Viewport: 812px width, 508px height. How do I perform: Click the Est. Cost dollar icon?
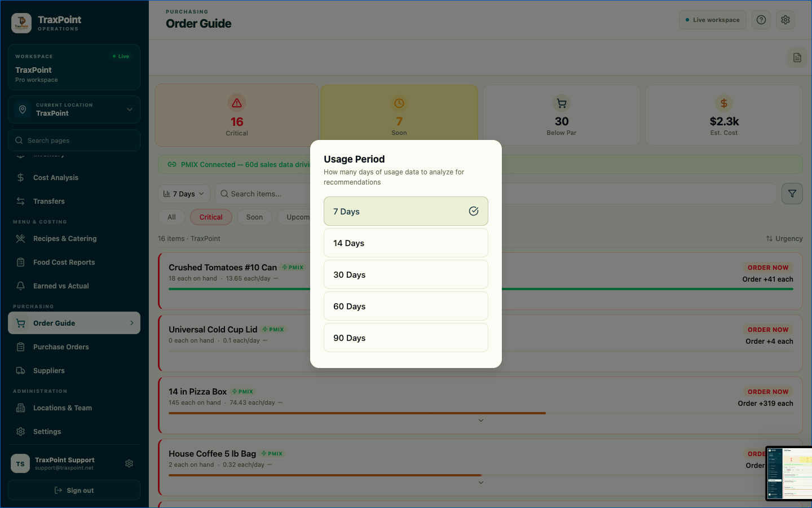tap(724, 103)
